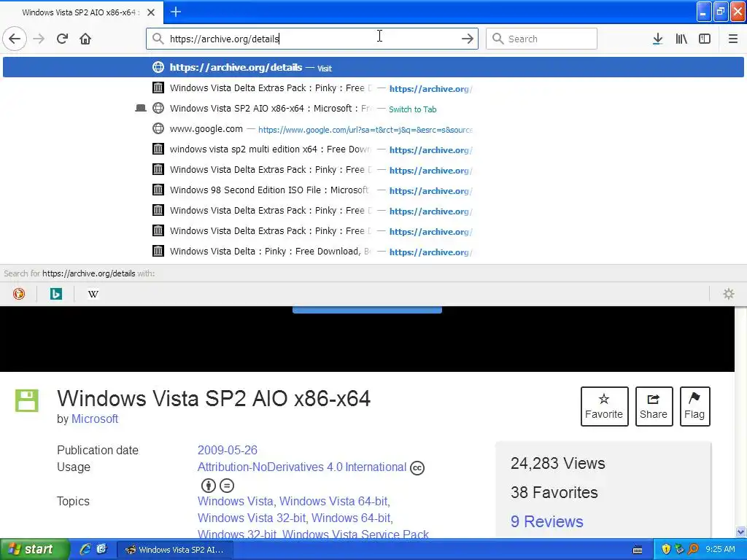Click the blue bar in the black player area
The image size is (747, 560).
(367, 309)
